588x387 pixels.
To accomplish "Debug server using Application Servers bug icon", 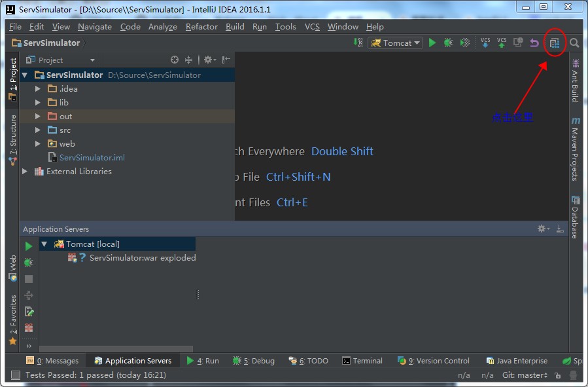I will [29, 263].
